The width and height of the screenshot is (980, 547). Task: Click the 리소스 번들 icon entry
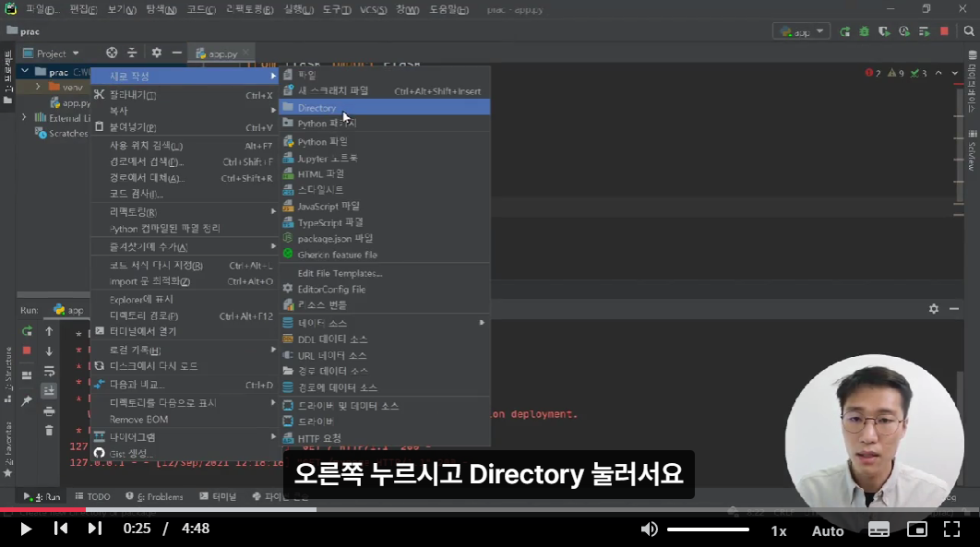point(288,304)
